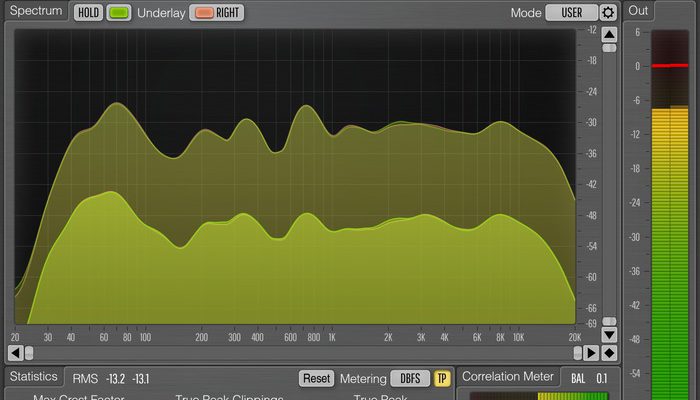
Task: Click the Out meter panel header
Action: tap(638, 12)
